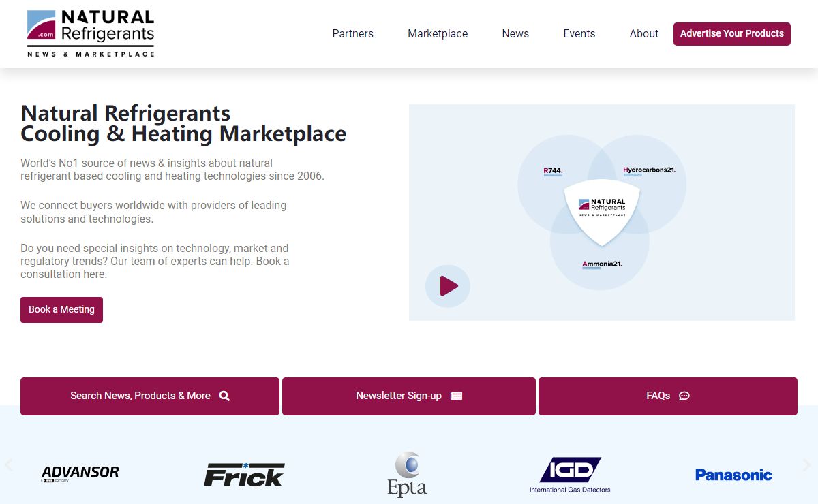818x504 pixels.
Task: Click the R744 logo in video
Action: 553,171
